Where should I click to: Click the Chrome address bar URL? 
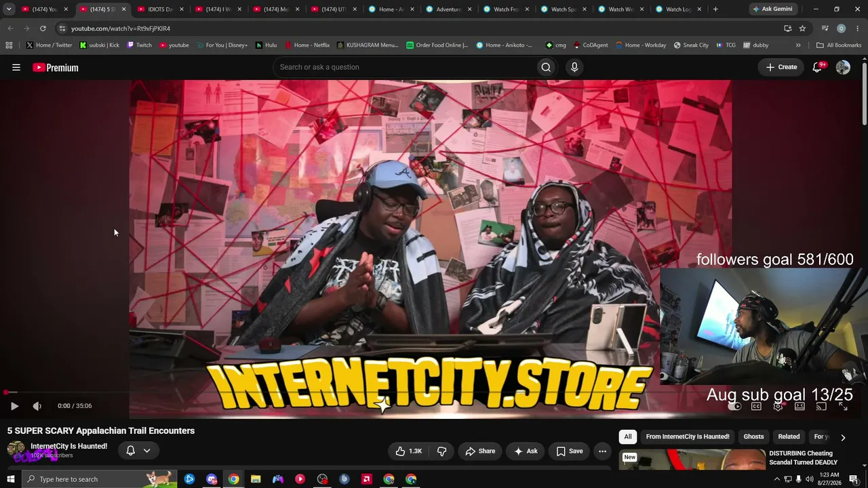pyautogui.click(x=121, y=28)
